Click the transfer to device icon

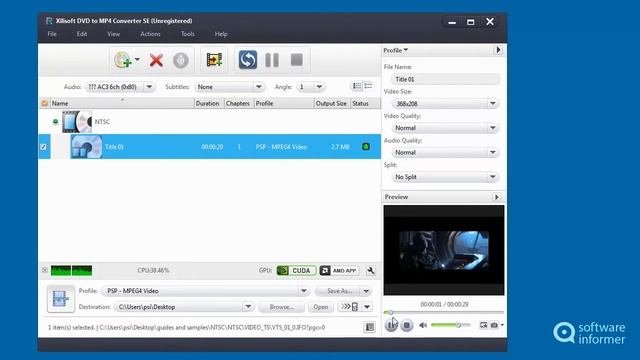pos(350,307)
